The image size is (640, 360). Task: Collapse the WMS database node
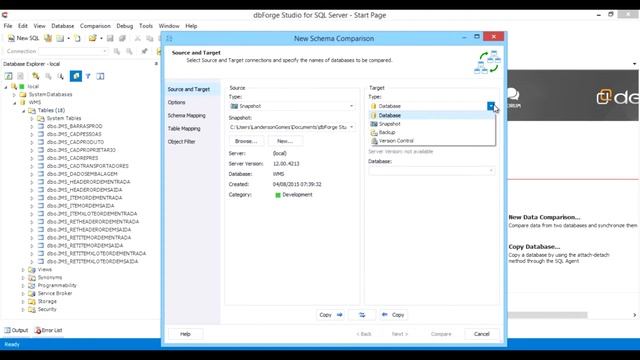pos(15,102)
